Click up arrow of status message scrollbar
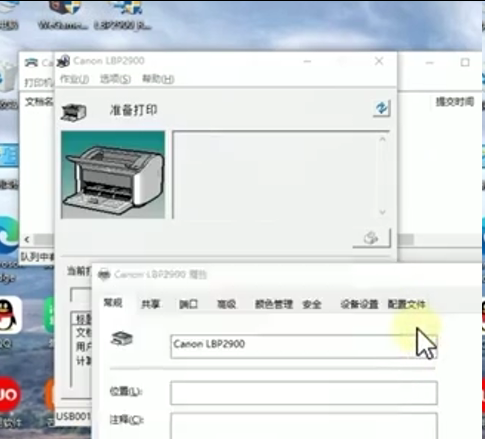 click(382, 139)
